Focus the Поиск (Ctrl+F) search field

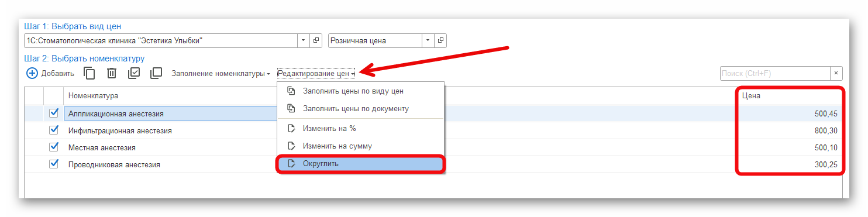point(775,74)
